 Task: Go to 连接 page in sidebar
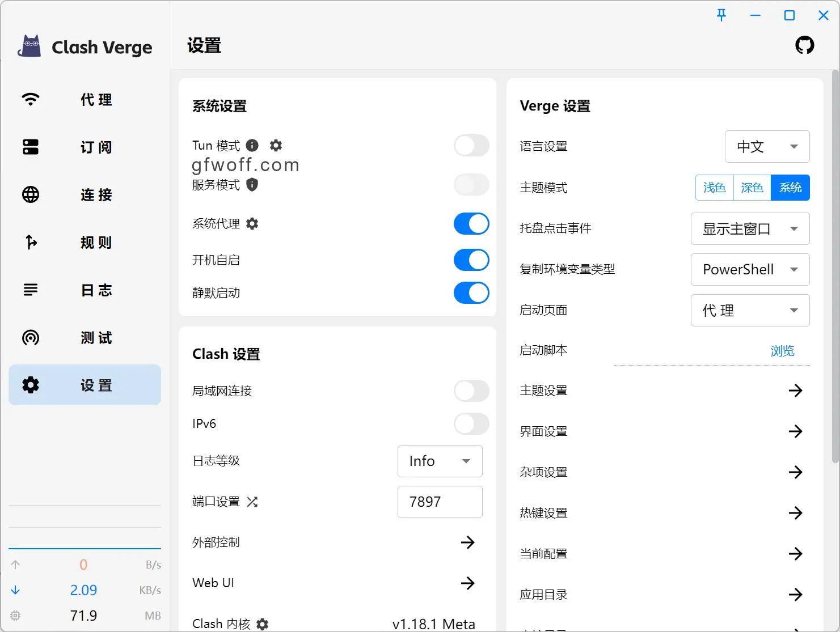point(85,195)
